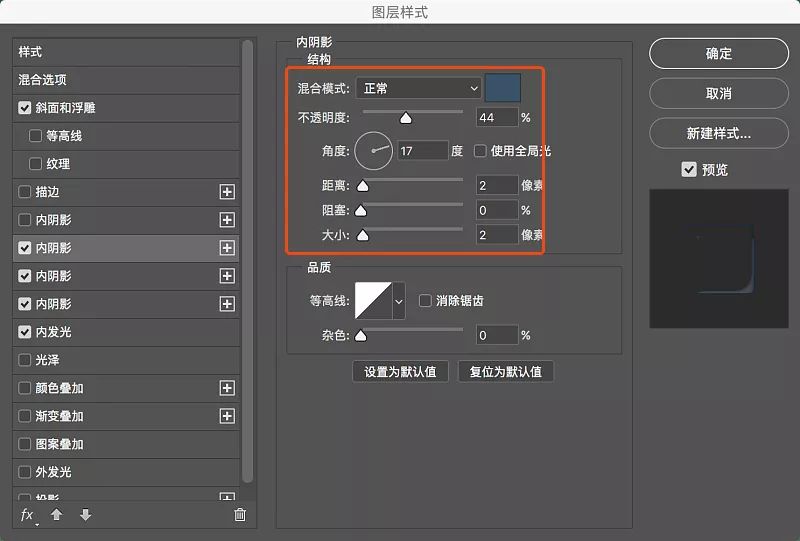Click the layer style preview thumbnail
The image size is (800, 541).
[719, 259]
